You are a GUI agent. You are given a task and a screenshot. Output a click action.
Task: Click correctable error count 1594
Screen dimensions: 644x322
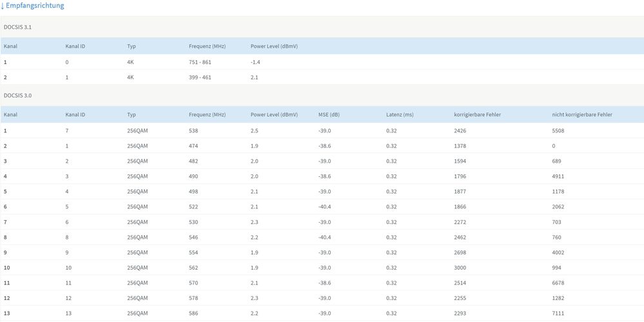tap(460, 161)
